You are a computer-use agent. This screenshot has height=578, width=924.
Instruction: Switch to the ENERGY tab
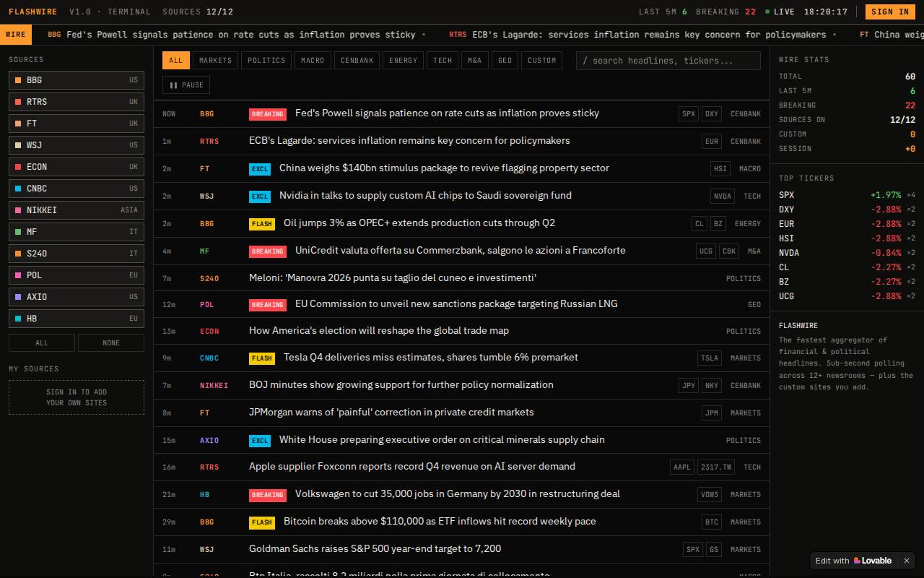click(404, 61)
